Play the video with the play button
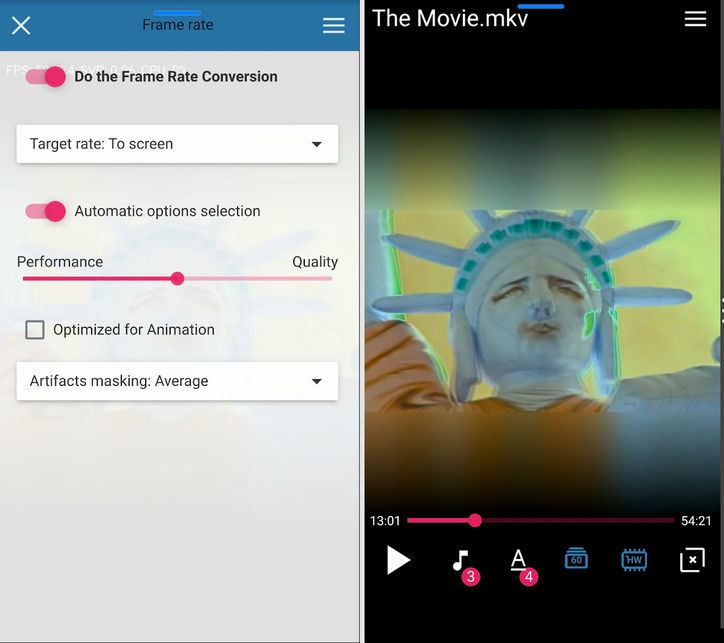This screenshot has height=643, width=724. 398,560
